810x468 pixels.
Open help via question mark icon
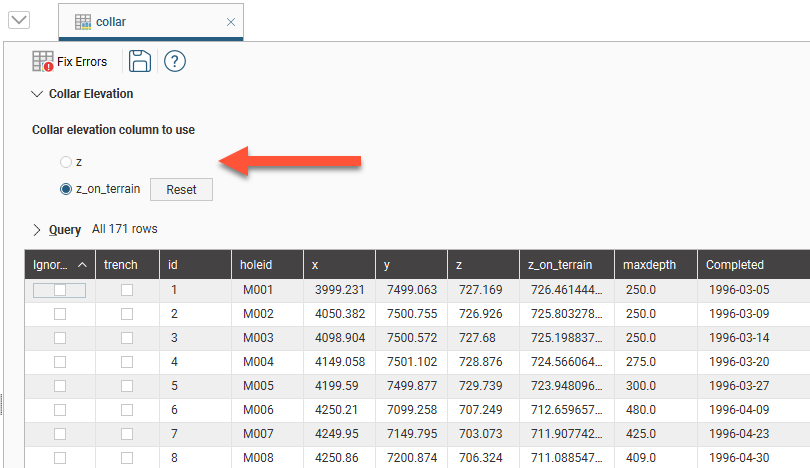click(x=175, y=62)
